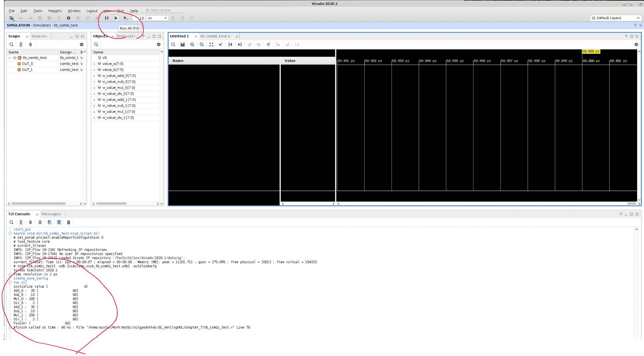The height and width of the screenshot is (356, 644).
Task: Collapse the 'run all' console output block
Action: (10, 282)
